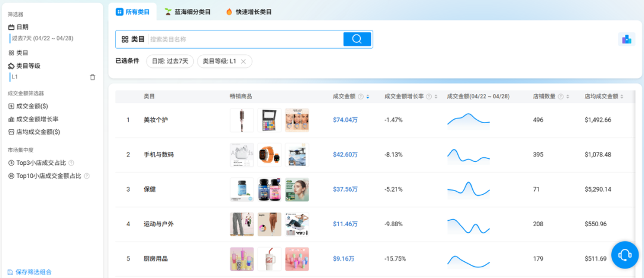644x278 pixels.
Task: Sort by 成交金额 column arrows
Action: 367,97
